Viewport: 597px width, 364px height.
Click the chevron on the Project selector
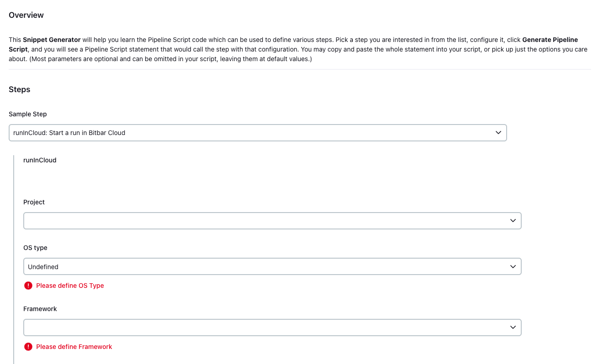[x=513, y=220]
